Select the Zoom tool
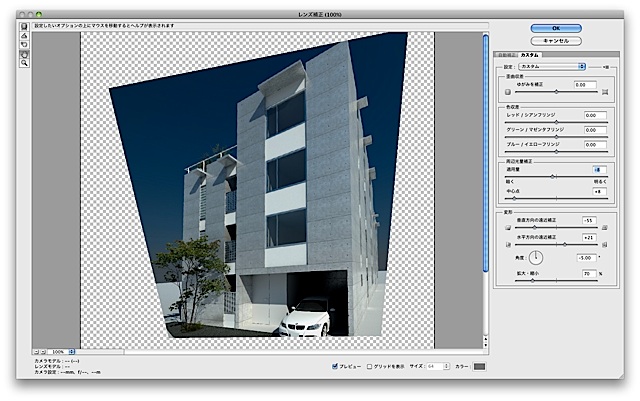 23,62
